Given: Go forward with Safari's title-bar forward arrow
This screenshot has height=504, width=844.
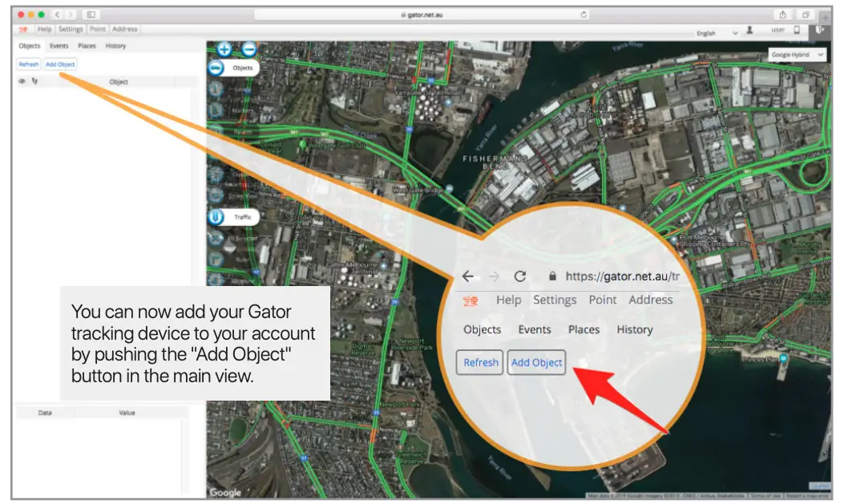Looking at the screenshot, I should pos(70,14).
